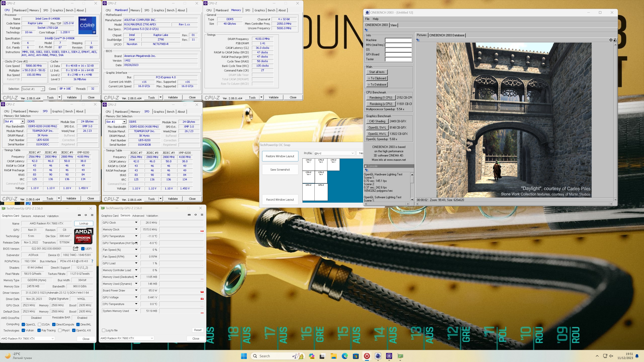Click the muted volume tray icon
This screenshot has height=362, width=644.
(611, 356)
